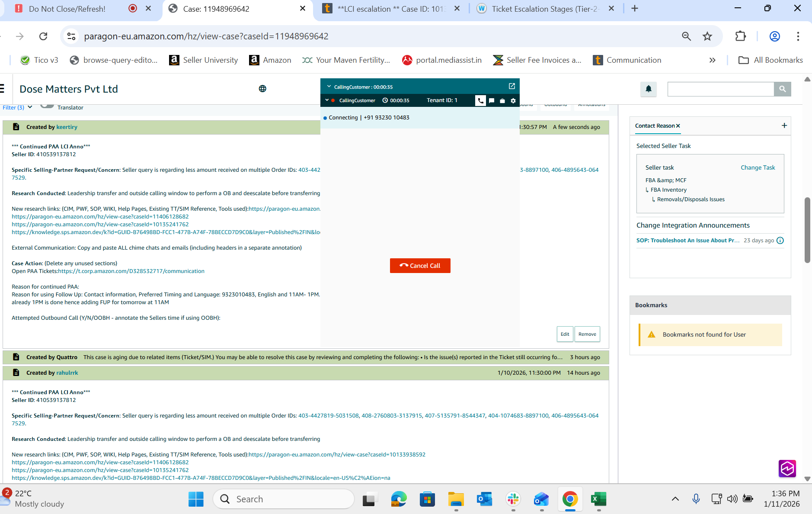812x514 pixels.
Task: Open keertiry user profile link
Action: [x=67, y=127]
